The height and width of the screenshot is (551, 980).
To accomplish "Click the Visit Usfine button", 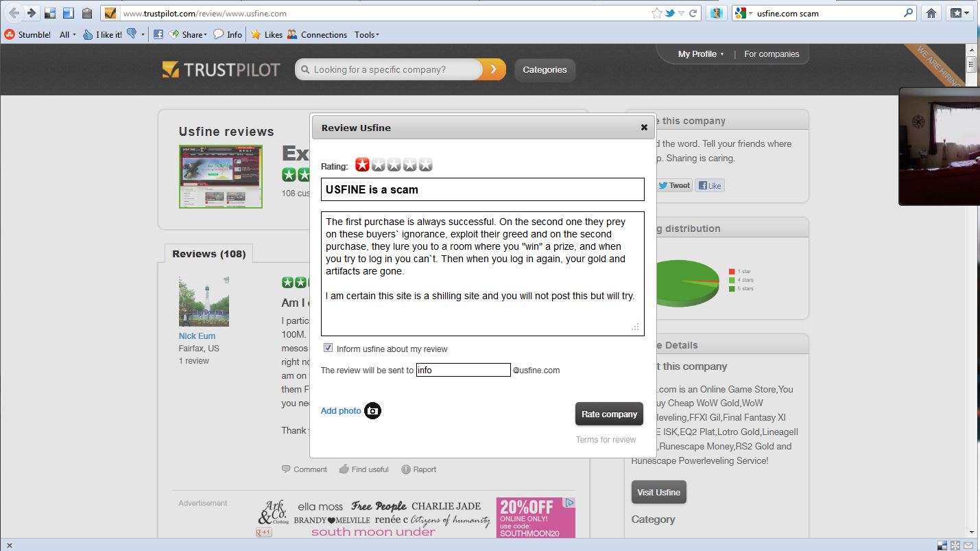I will tap(658, 492).
